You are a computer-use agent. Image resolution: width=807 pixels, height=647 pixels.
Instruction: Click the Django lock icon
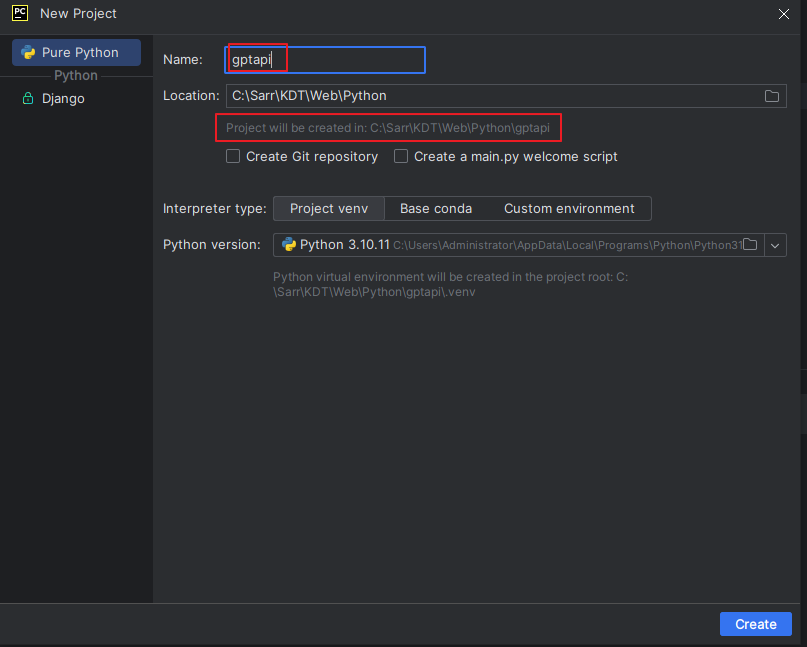pos(28,98)
